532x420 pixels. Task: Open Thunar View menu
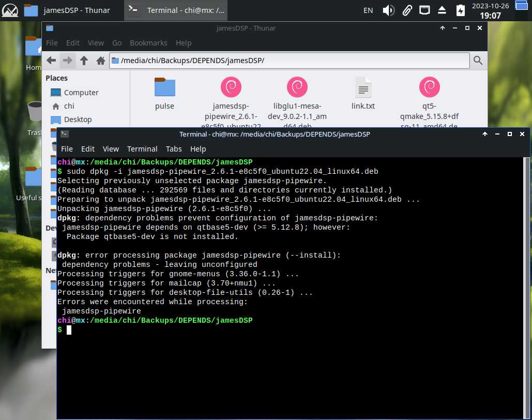[x=96, y=43]
